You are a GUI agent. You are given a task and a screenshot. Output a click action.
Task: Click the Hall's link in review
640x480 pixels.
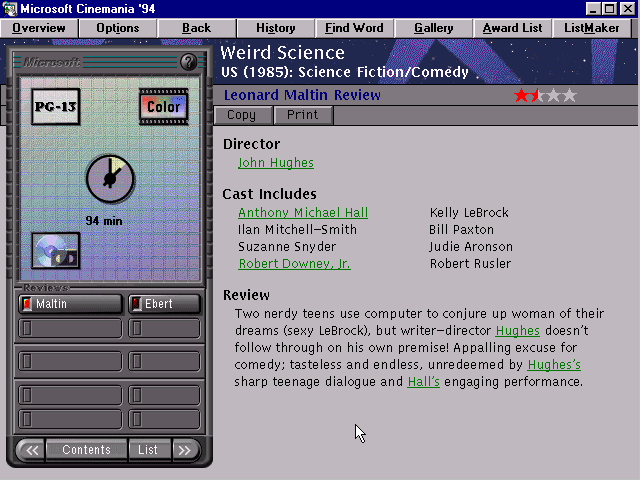pos(423,382)
